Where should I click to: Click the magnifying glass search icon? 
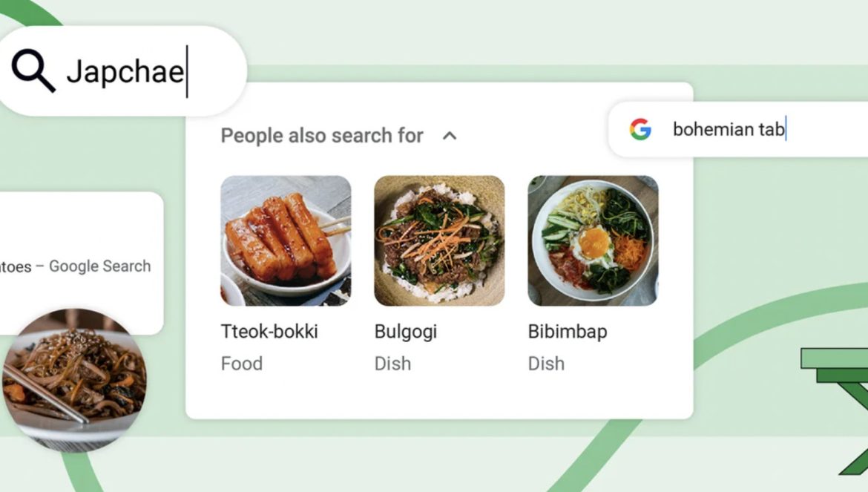click(33, 70)
